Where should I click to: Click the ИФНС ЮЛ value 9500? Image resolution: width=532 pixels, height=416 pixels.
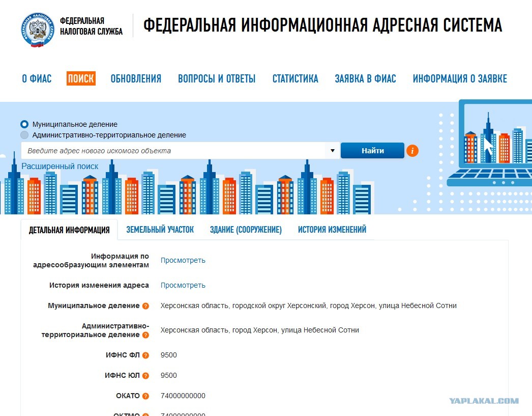[x=169, y=376]
